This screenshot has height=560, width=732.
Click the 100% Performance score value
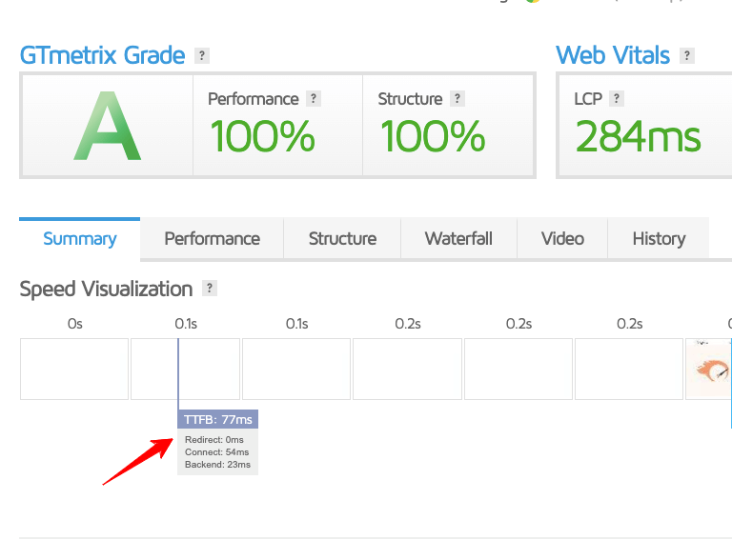[x=262, y=136]
